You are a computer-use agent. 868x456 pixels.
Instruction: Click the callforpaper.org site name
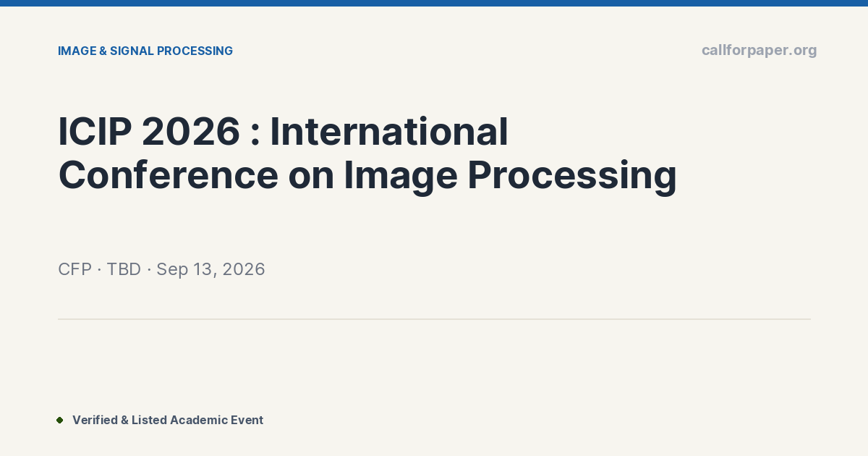click(x=759, y=50)
